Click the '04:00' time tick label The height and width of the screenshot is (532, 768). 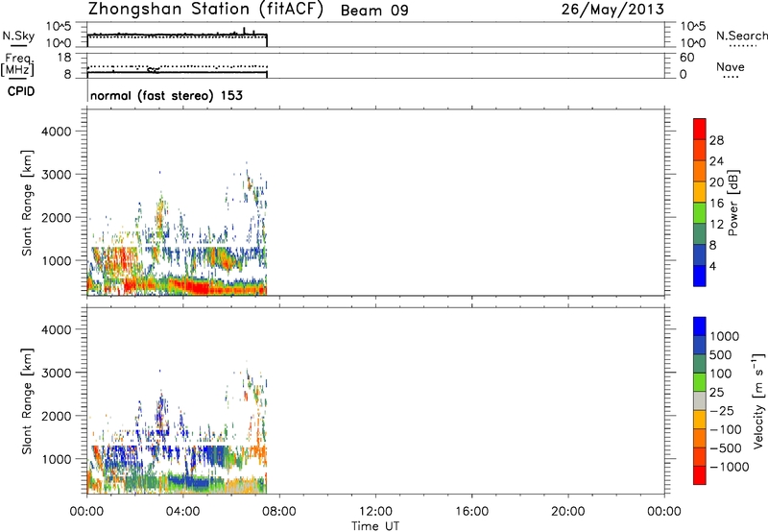182,512
